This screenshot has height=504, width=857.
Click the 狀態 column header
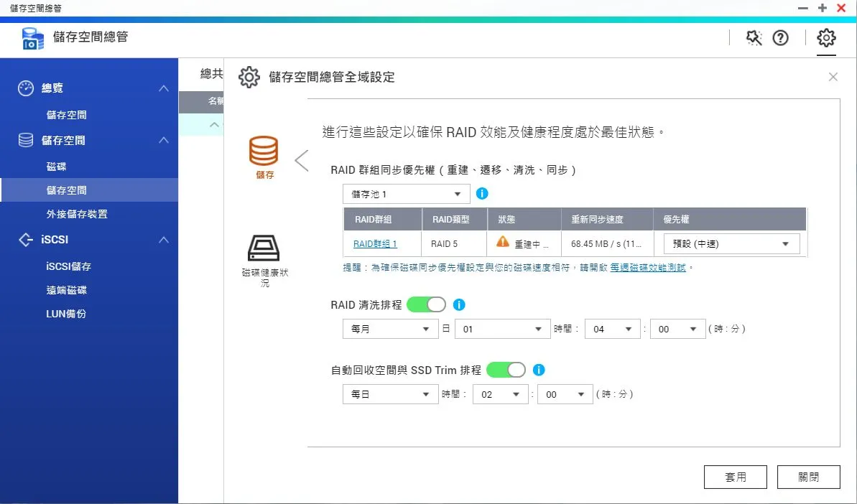(524, 220)
